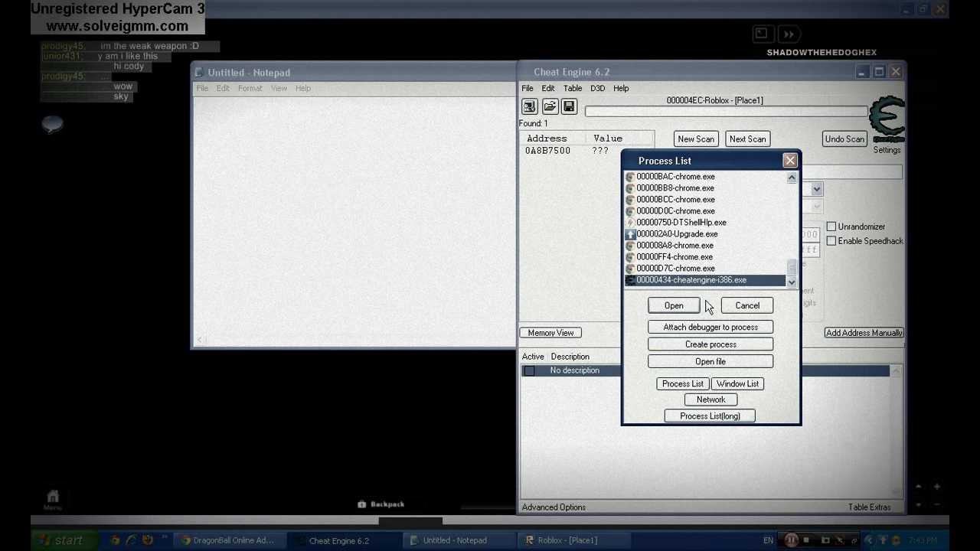This screenshot has height=551, width=980.
Task: Open the Roblox Menu home icon
Action: 53,500
